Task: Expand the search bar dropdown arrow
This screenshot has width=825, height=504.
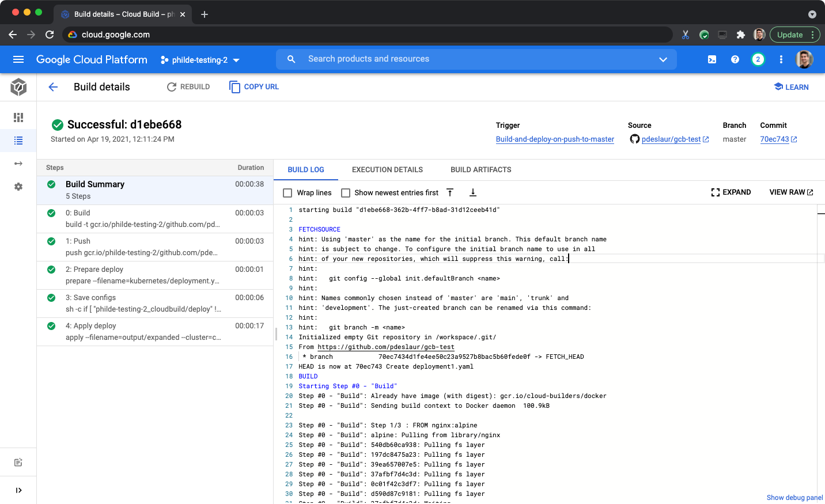Action: pos(663,59)
